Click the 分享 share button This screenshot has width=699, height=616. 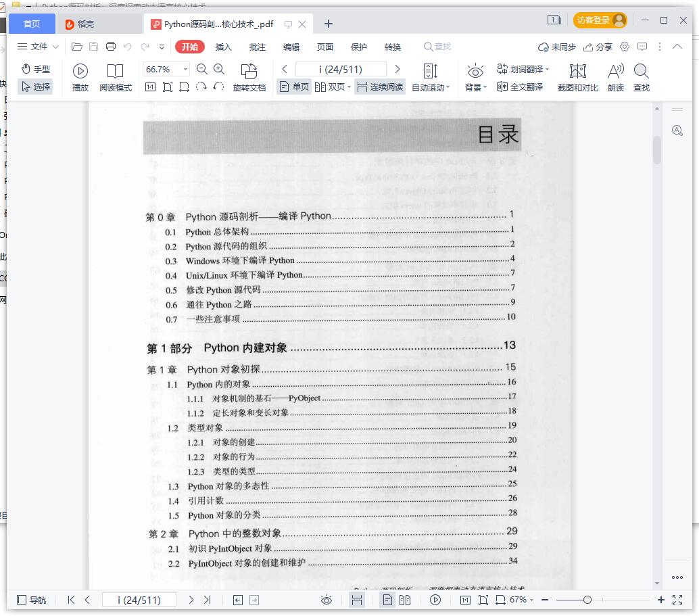(598, 47)
